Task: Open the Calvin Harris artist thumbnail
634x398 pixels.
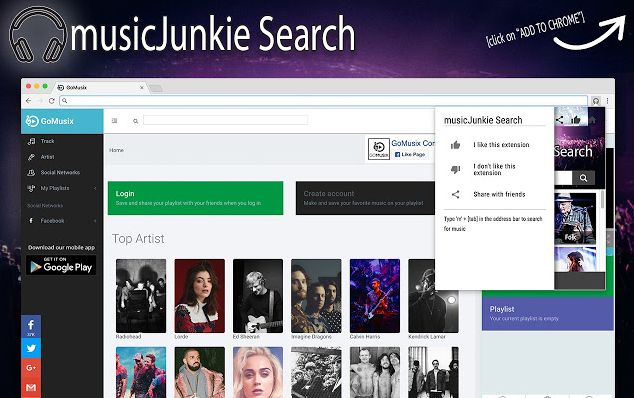Action: [x=375, y=296]
